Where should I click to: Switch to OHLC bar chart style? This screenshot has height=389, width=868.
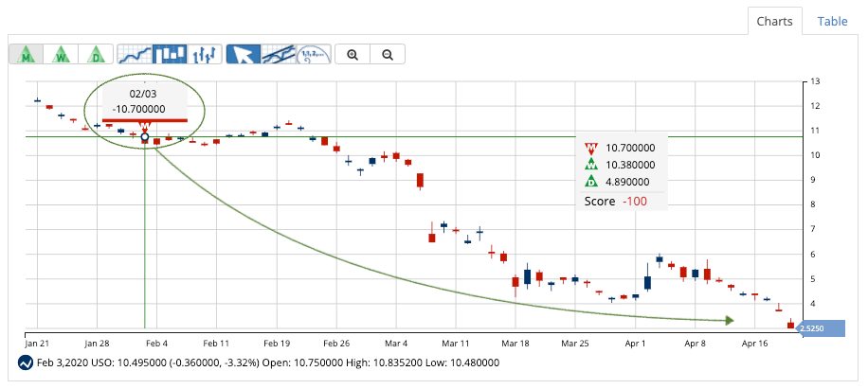[205, 54]
